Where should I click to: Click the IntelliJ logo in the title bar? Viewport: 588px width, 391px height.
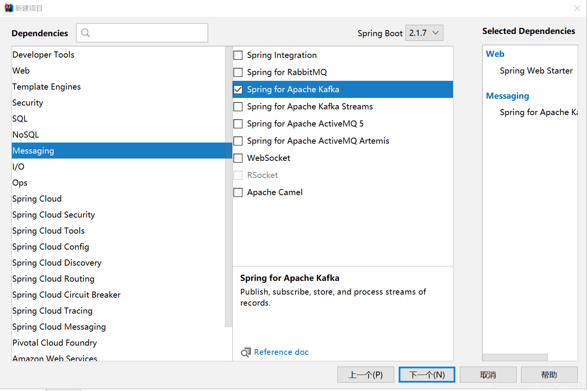pyautogui.click(x=8, y=8)
